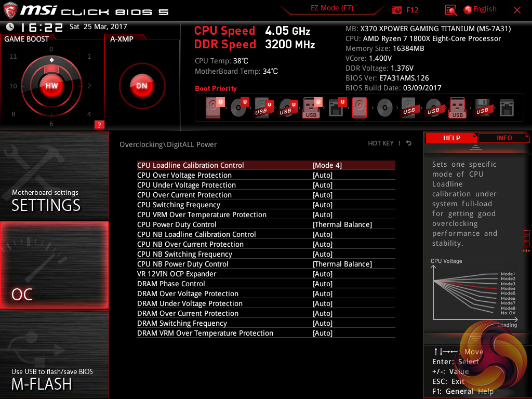The height and width of the screenshot is (399, 532).
Task: Change CPU Loadline Calibration Control Mode 4 value
Action: pos(327,165)
